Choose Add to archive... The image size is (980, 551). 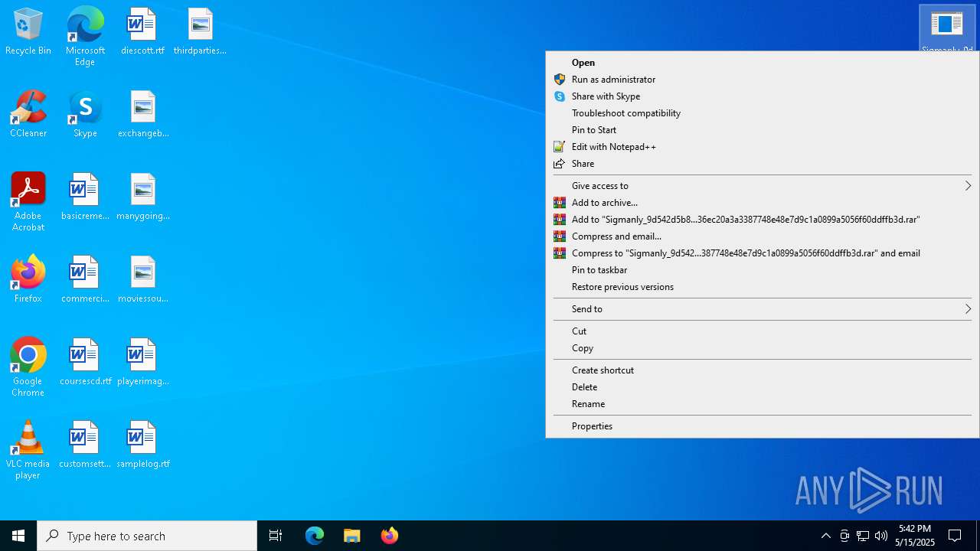(763, 203)
